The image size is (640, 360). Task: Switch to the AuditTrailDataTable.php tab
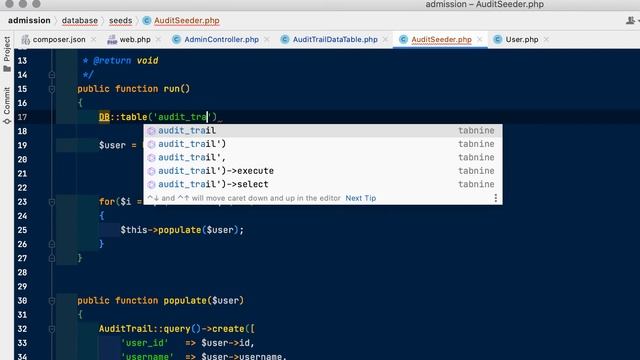click(x=335, y=40)
